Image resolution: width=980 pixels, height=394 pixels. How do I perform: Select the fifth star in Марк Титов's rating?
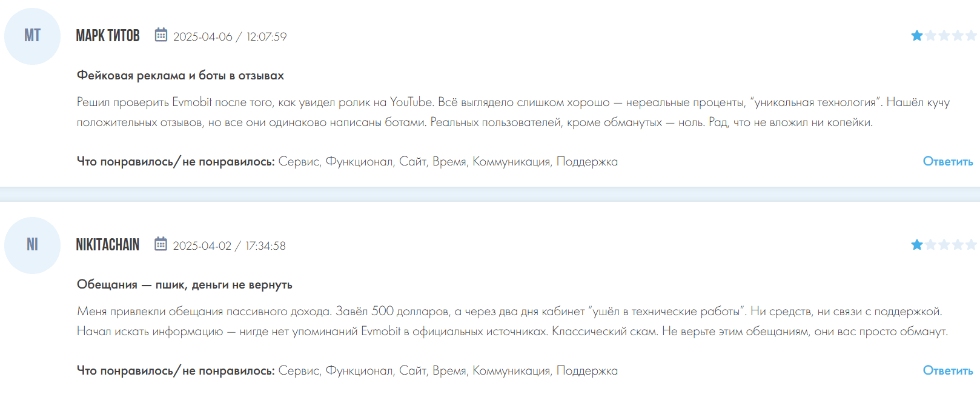click(971, 36)
